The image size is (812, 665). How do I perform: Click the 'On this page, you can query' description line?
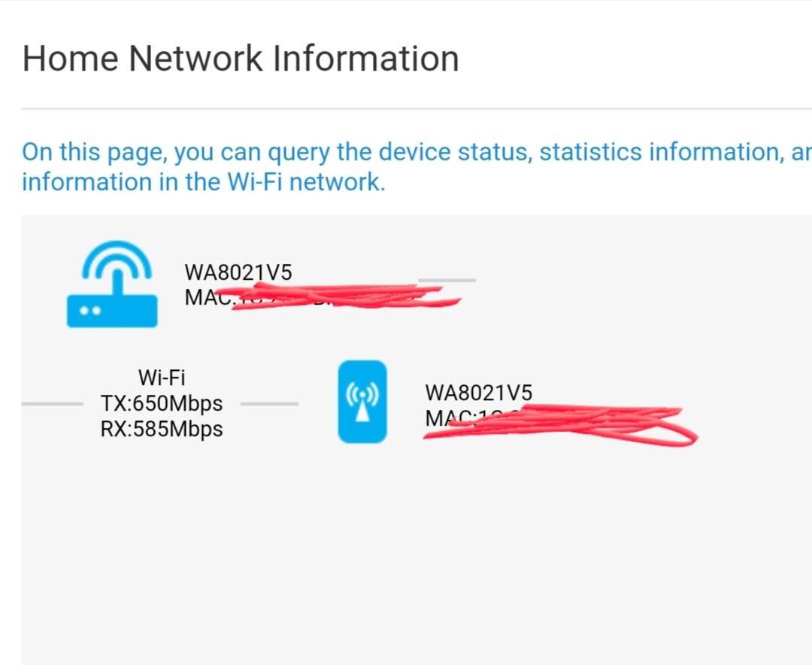click(417, 153)
